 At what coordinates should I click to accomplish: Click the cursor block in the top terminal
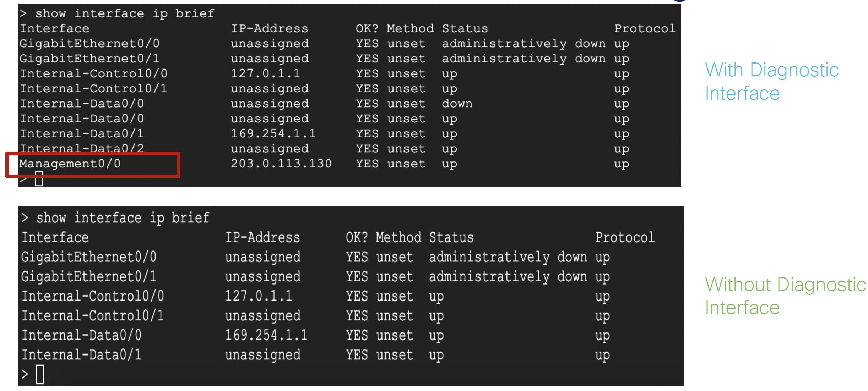[39, 179]
